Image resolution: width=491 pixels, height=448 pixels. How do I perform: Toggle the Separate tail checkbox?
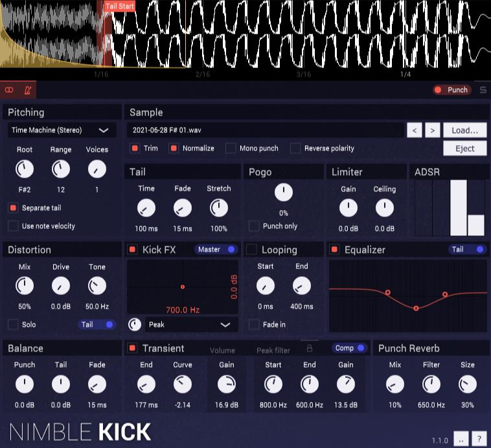tap(13, 208)
